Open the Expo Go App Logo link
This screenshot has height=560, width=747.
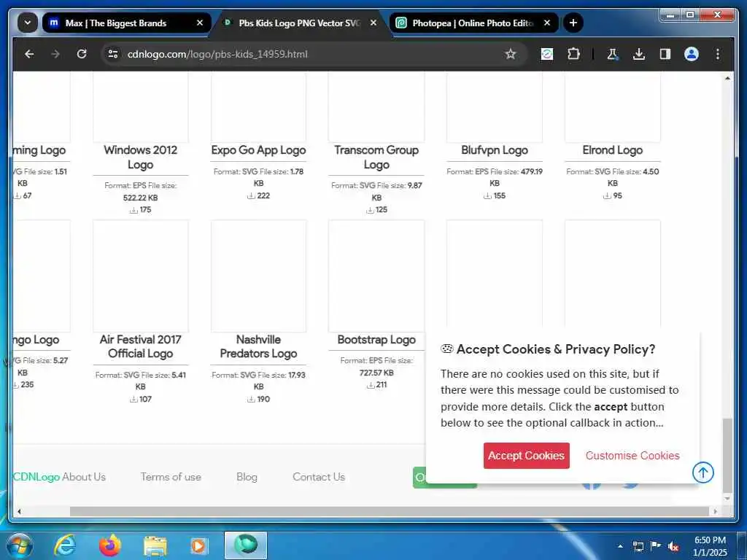pyautogui.click(x=258, y=150)
